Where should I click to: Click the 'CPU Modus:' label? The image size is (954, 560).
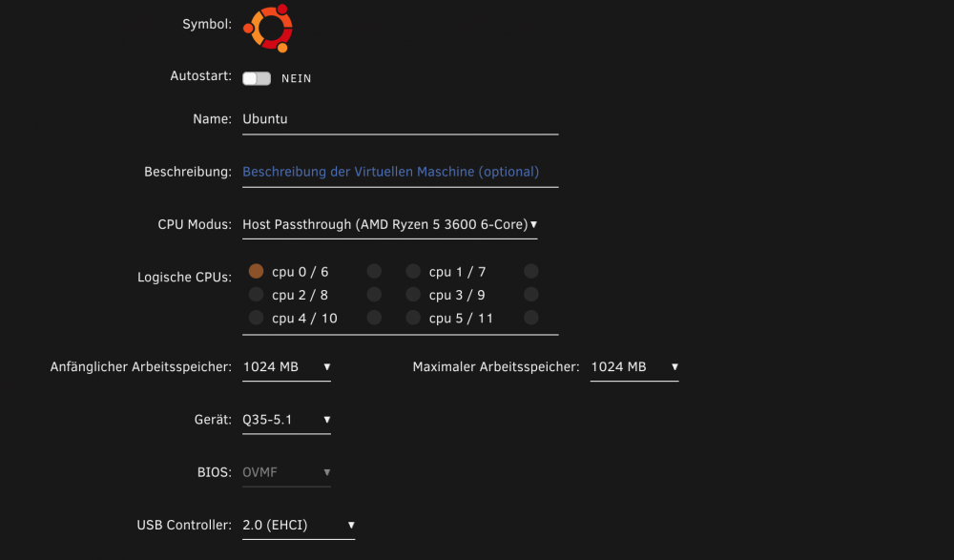195,224
